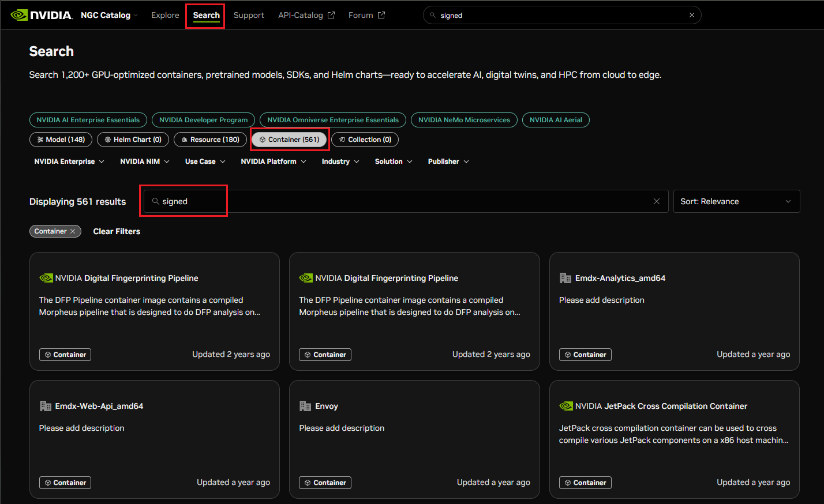Click building icon on Emdx-Analytics_amd64 card
The image size is (824, 504).
(565, 278)
